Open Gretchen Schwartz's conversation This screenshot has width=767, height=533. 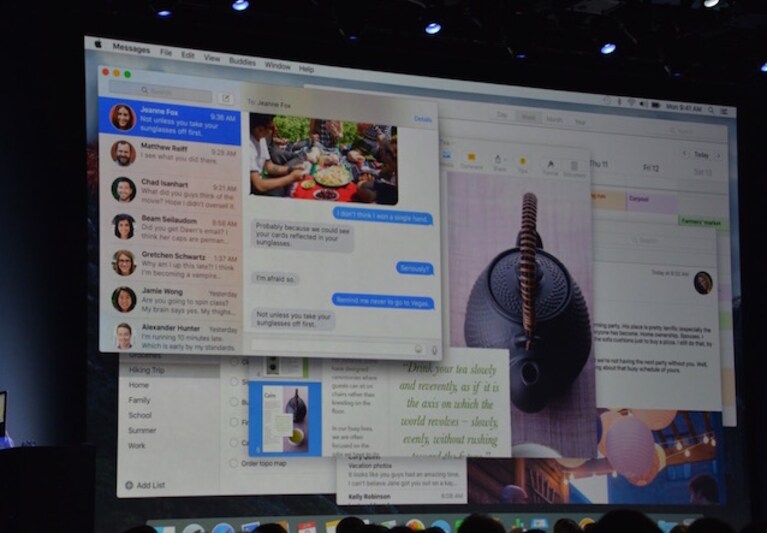pos(170,263)
